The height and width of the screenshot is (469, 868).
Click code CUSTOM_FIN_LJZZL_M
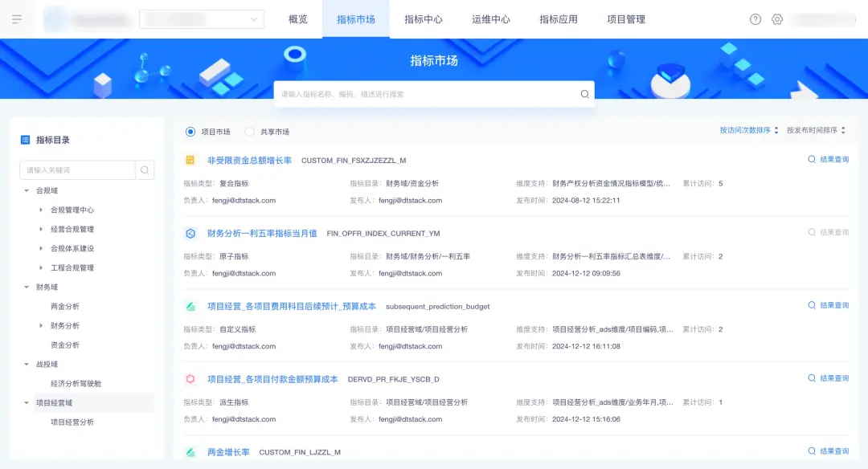(300, 453)
